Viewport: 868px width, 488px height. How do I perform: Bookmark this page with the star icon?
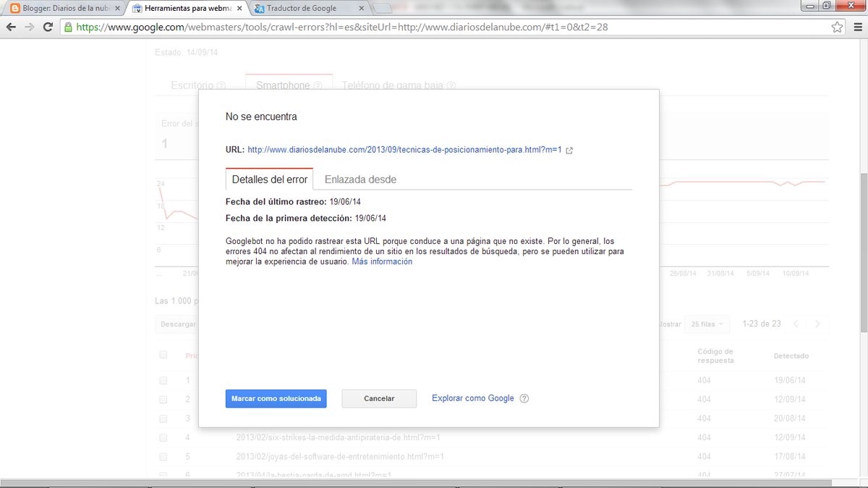point(837,27)
